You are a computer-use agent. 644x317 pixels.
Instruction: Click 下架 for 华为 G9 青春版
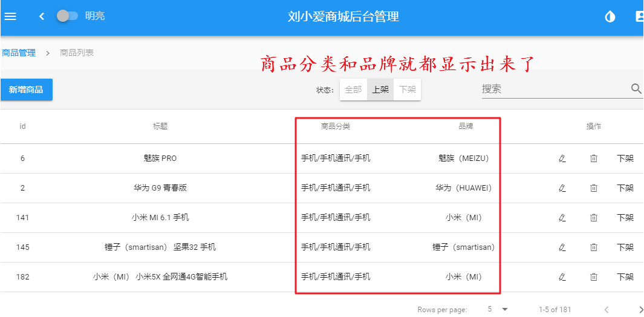click(x=625, y=188)
